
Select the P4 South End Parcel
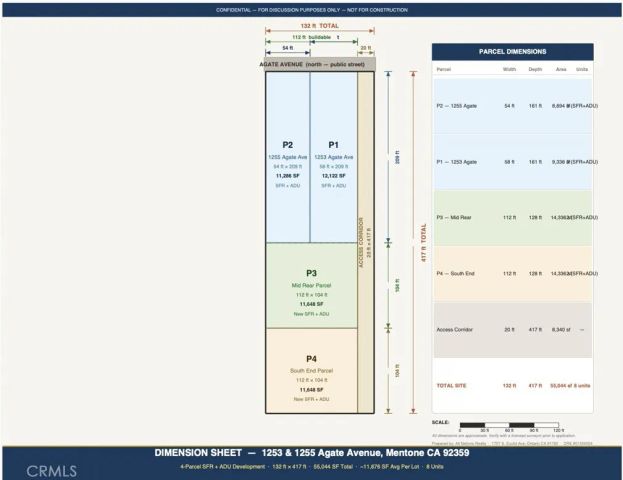(x=312, y=371)
